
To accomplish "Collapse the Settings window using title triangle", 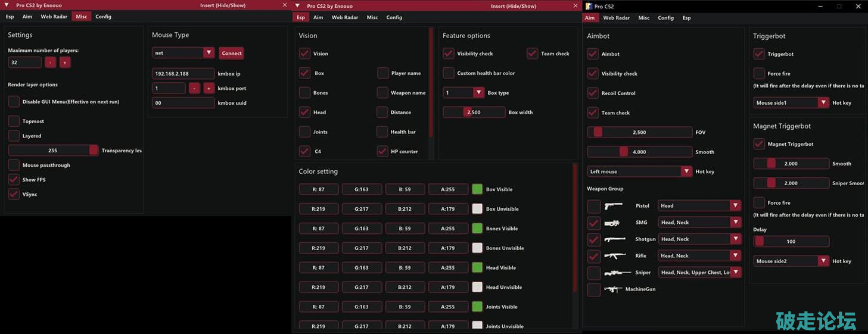I will [7, 5].
